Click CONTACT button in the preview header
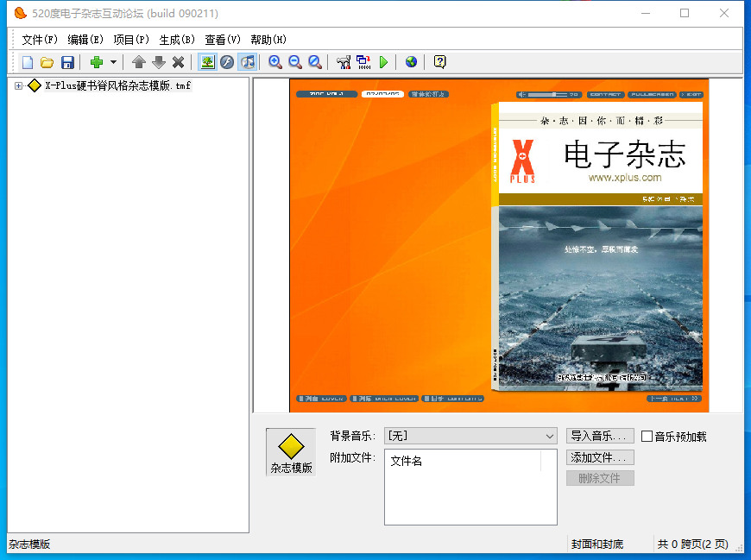This screenshot has height=560, width=751. point(605,95)
